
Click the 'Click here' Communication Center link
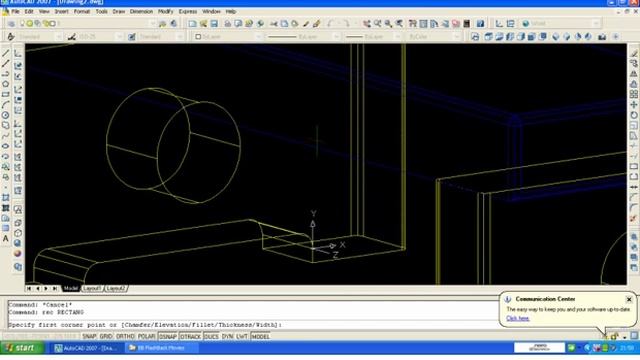click(x=518, y=318)
